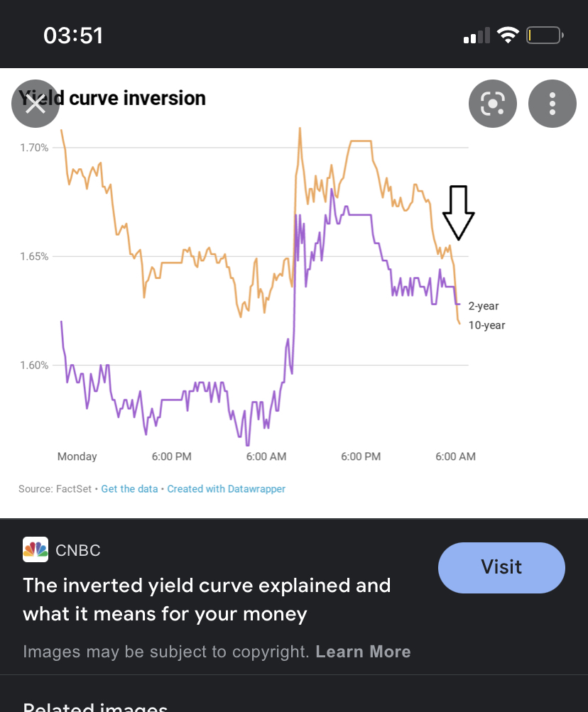Click the 1.70% y-axis label
Viewport: 588px width, 712px height.
pos(34,148)
